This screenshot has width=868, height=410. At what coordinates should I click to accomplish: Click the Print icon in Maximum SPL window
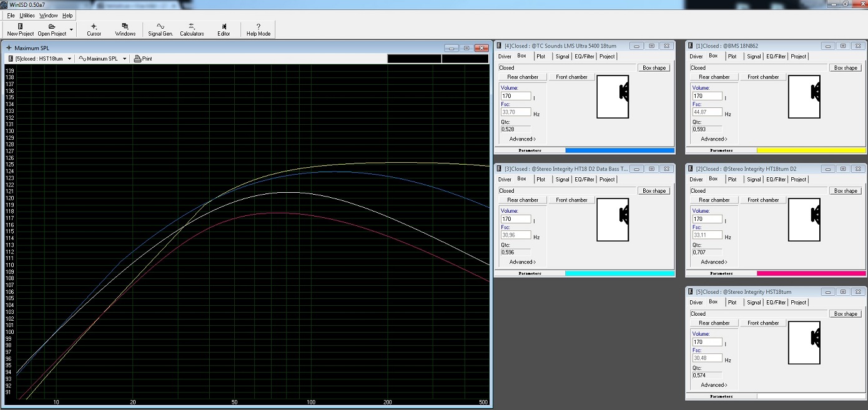click(x=137, y=59)
